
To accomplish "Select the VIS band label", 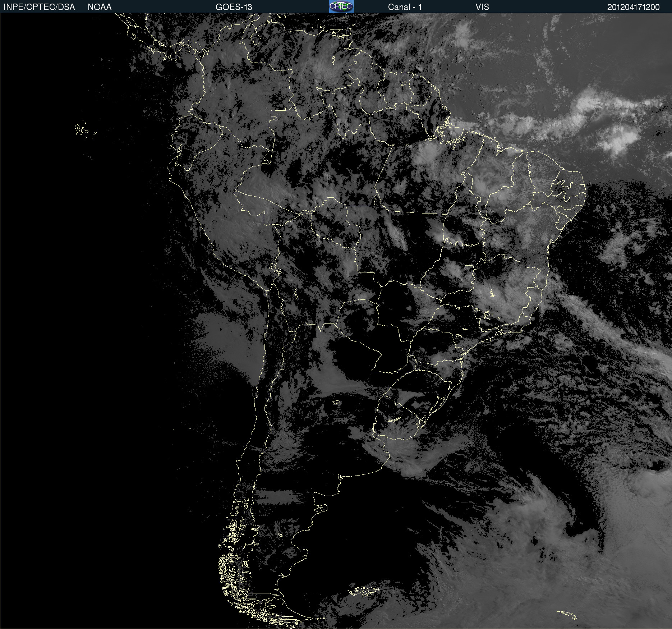I will 482,7.
